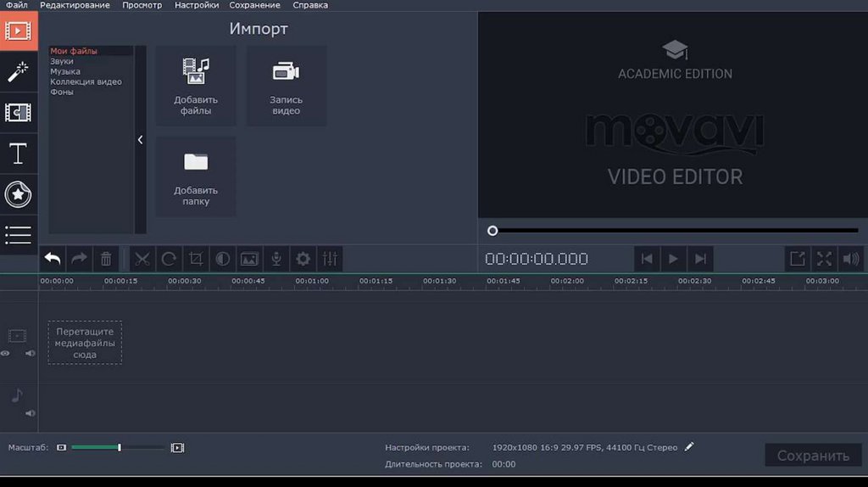Open the Filters magic wand tab

click(19, 72)
